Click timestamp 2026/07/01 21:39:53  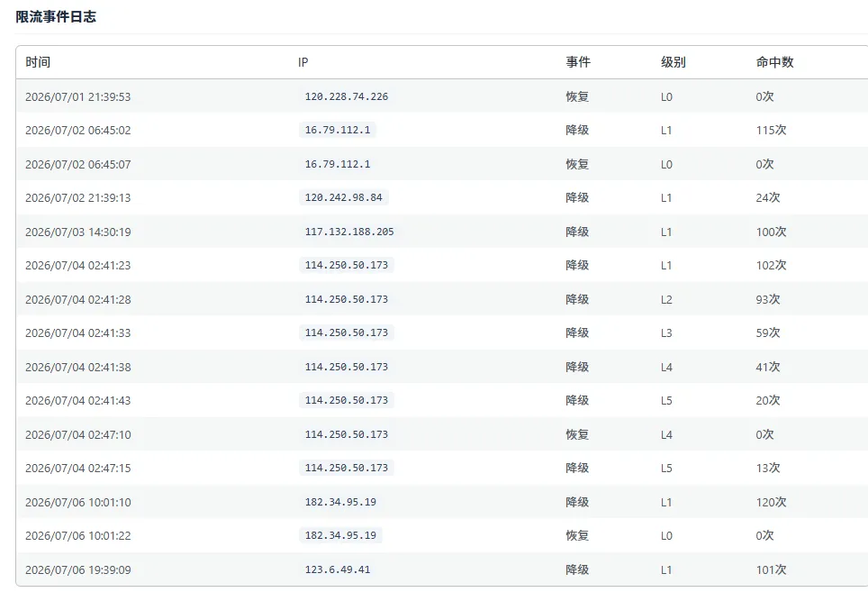pyautogui.click(x=78, y=97)
